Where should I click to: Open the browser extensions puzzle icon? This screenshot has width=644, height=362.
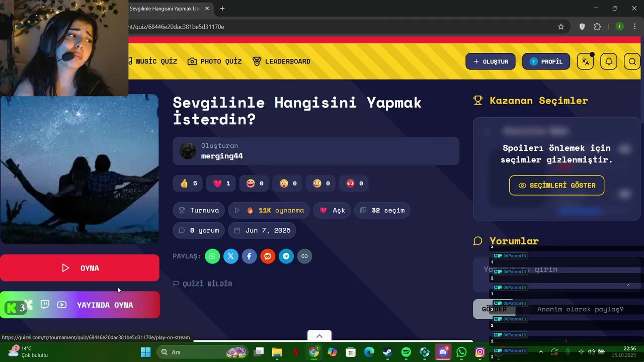click(x=598, y=27)
